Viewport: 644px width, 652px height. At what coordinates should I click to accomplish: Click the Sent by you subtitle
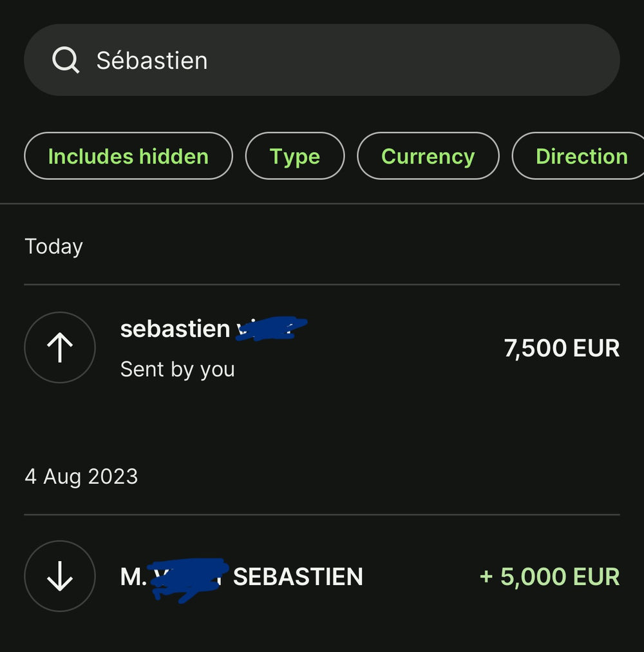pos(177,369)
